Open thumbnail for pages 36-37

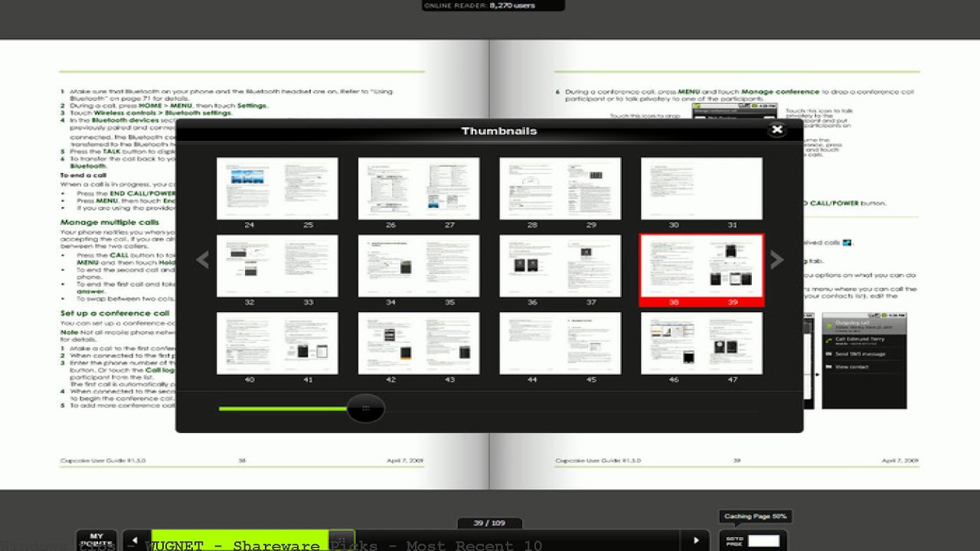coord(560,266)
